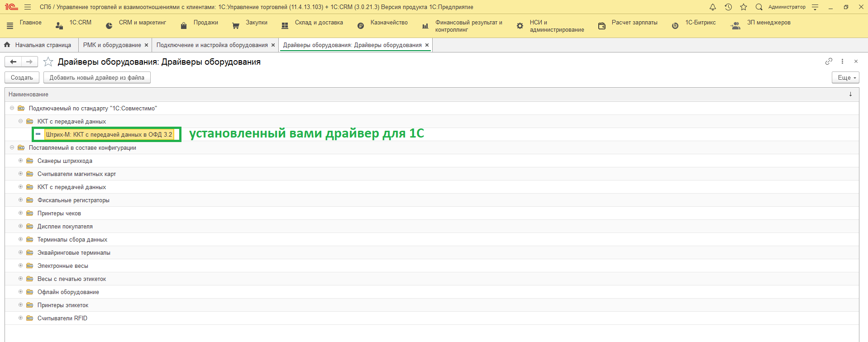Open the 'Еще' dropdown menu
The width and height of the screenshot is (868, 342).
845,78
